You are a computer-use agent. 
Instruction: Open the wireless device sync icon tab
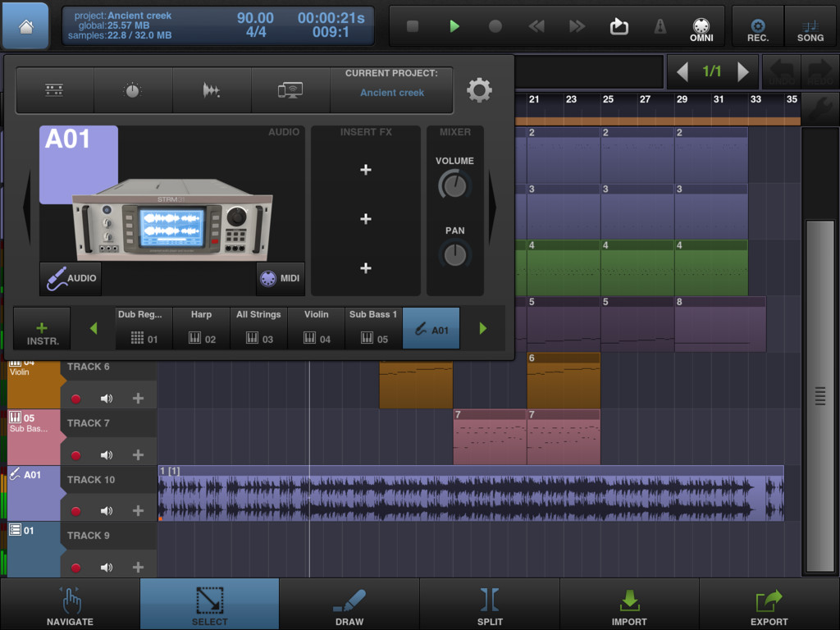[290, 90]
